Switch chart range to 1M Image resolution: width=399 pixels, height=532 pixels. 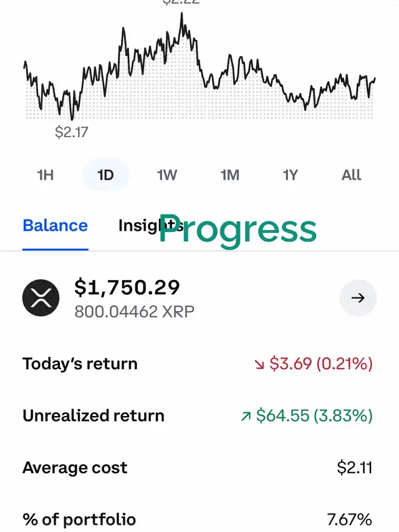click(229, 175)
